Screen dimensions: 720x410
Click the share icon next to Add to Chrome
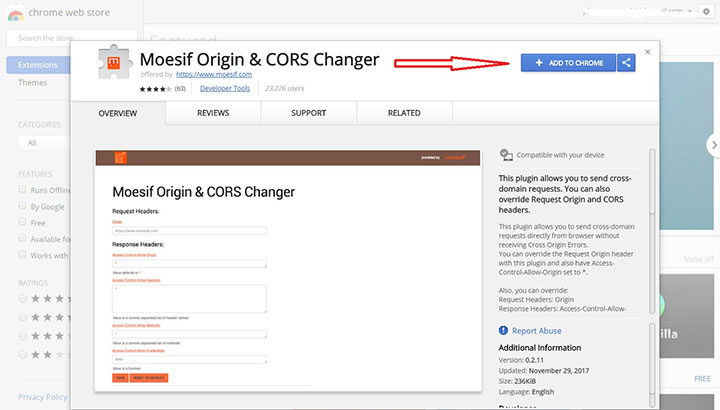(626, 62)
